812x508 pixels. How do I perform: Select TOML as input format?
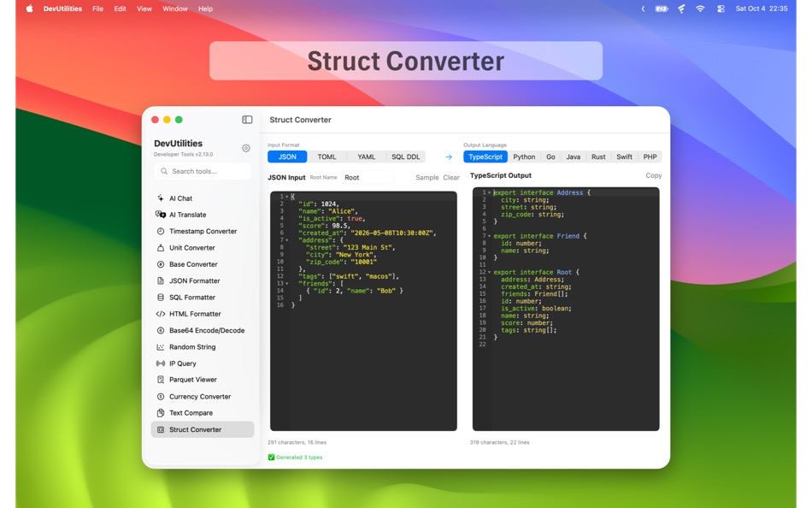point(327,157)
